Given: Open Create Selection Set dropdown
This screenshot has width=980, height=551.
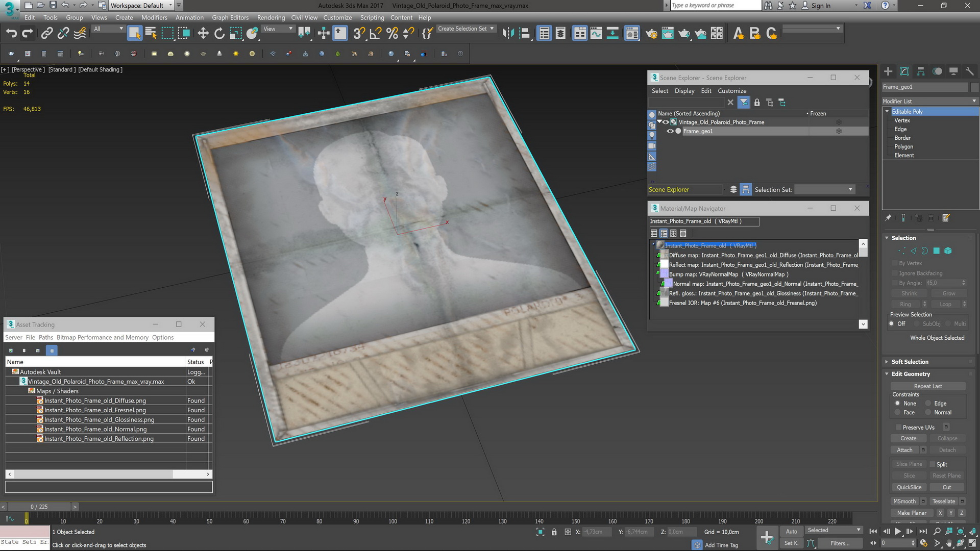Looking at the screenshot, I should tap(466, 29).
